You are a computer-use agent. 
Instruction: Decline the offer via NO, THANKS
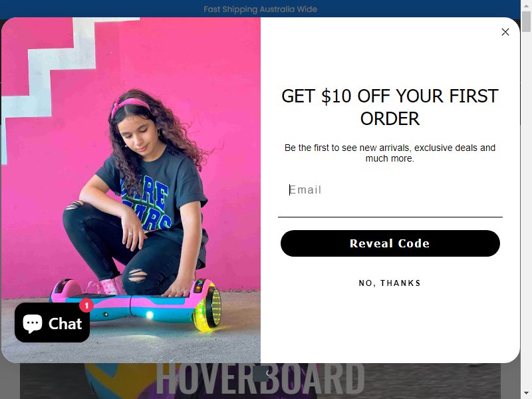(x=390, y=283)
